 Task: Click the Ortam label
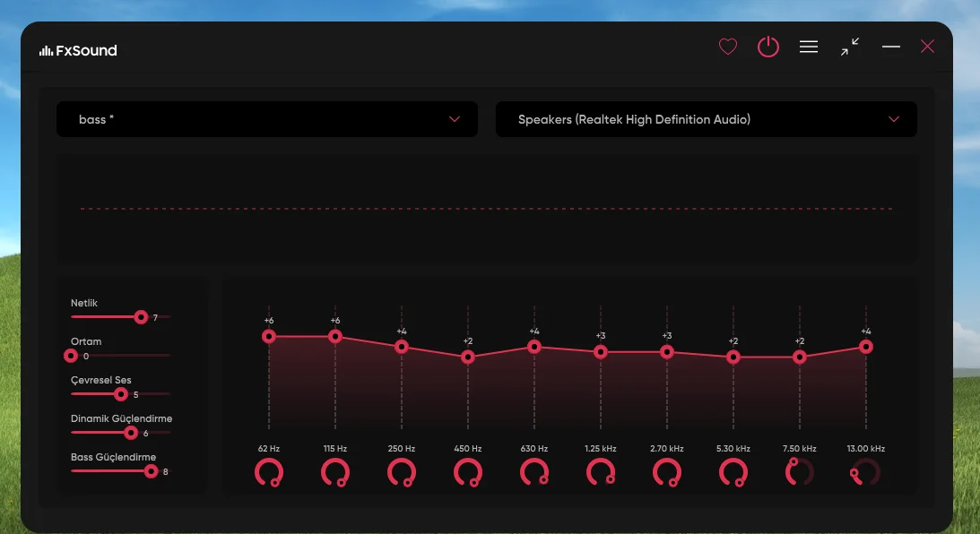click(x=85, y=341)
